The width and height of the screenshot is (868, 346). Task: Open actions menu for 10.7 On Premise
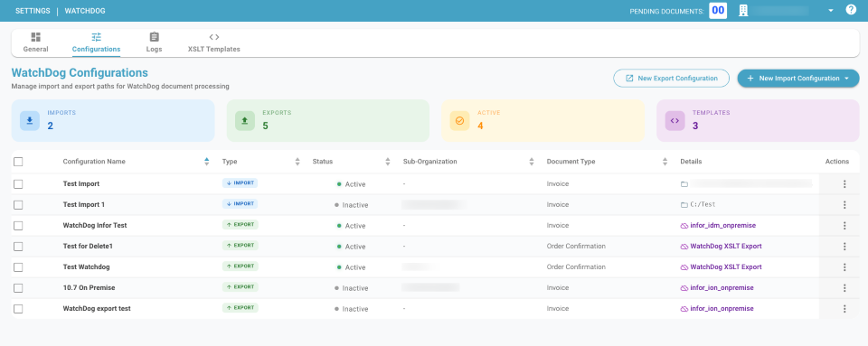(x=844, y=288)
